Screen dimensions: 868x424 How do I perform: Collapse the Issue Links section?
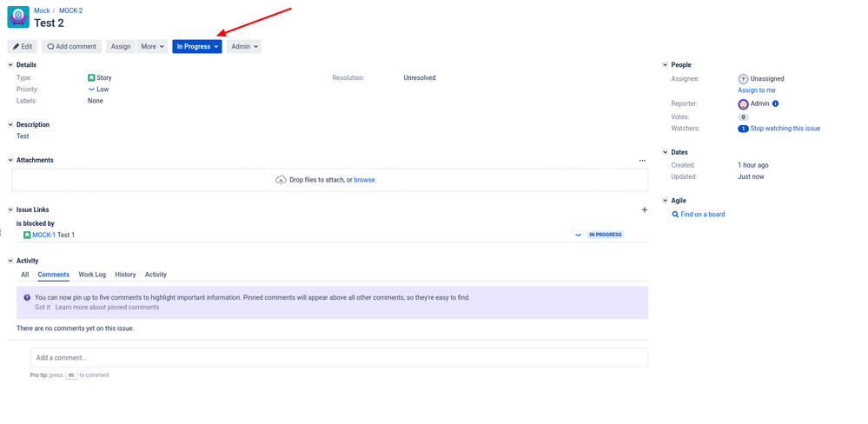(x=10, y=209)
